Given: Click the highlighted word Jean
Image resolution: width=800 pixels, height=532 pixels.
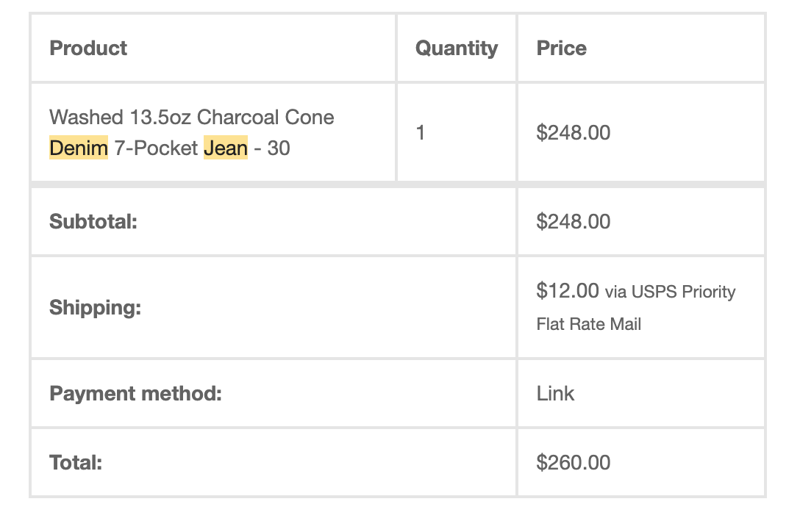Looking at the screenshot, I should [226, 148].
